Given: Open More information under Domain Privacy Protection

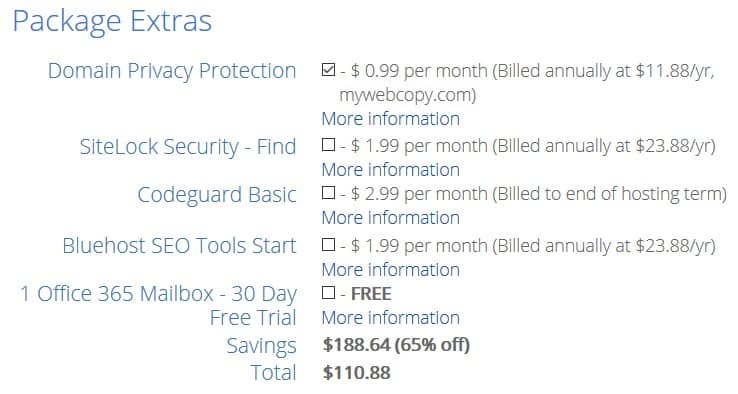Looking at the screenshot, I should tap(391, 119).
